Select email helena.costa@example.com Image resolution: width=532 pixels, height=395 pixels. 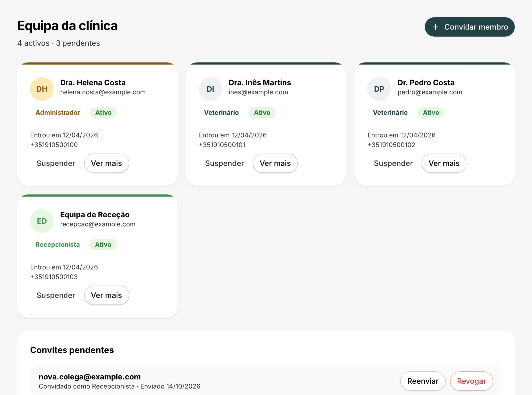[103, 92]
